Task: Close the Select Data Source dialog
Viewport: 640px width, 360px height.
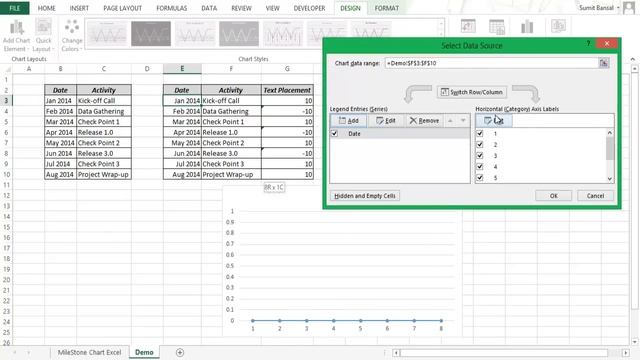Action: 607,43
